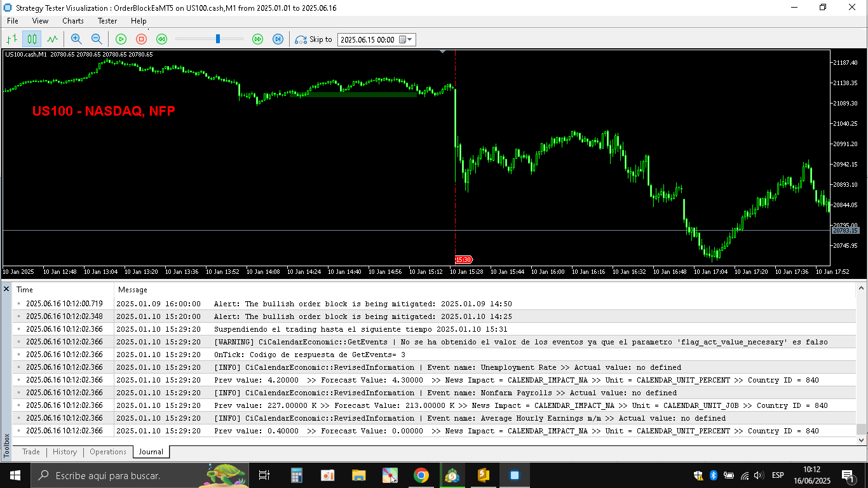Open the MetaTrader 5 taskbar icon
The height and width of the screenshot is (488, 868).
pyautogui.click(x=452, y=475)
